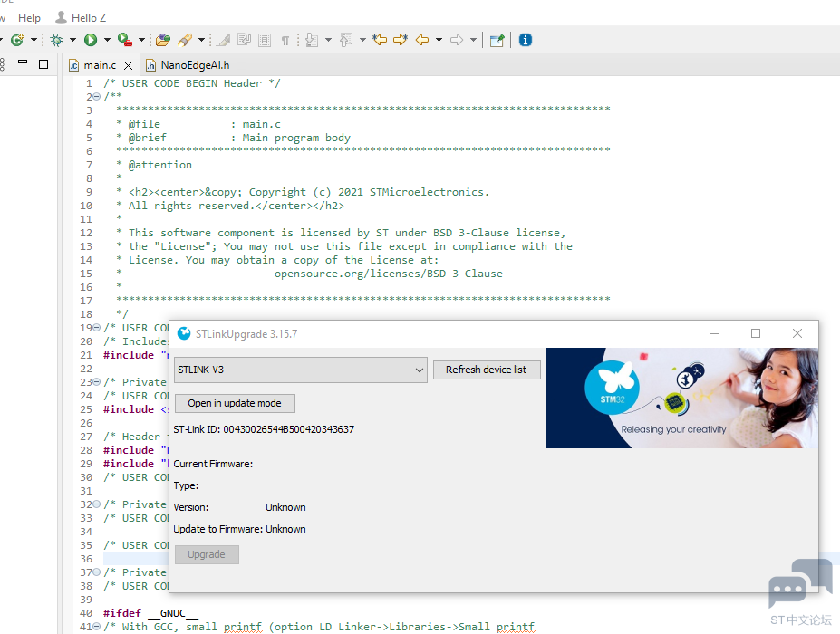Collapse comment fold at line 2
The height and width of the screenshot is (634, 840).
[x=96, y=97]
